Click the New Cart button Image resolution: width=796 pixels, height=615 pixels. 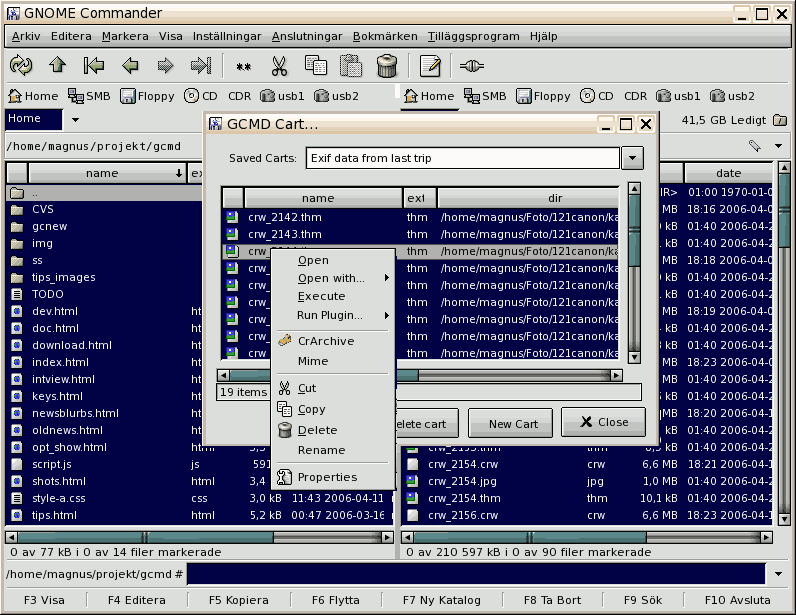[510, 424]
